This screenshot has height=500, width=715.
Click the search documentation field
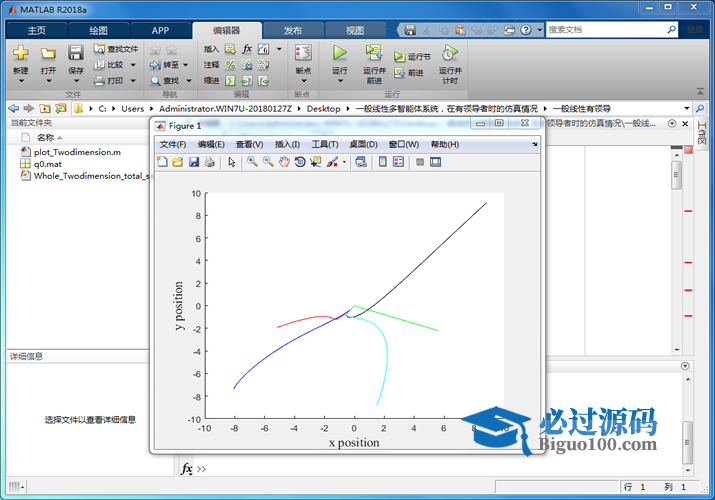pos(606,30)
